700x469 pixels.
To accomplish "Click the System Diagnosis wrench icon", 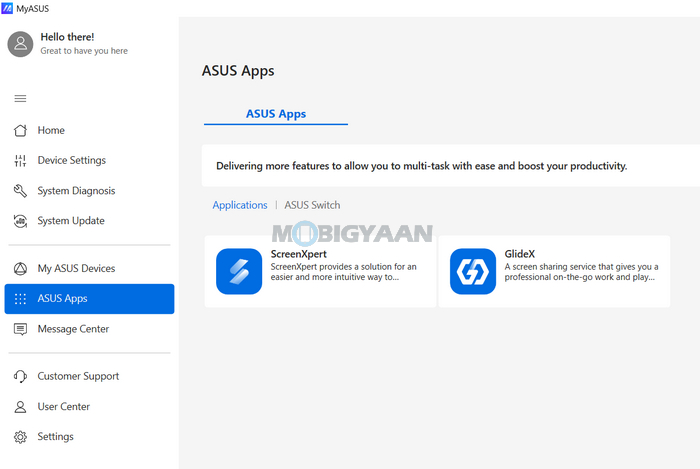I will [20, 191].
